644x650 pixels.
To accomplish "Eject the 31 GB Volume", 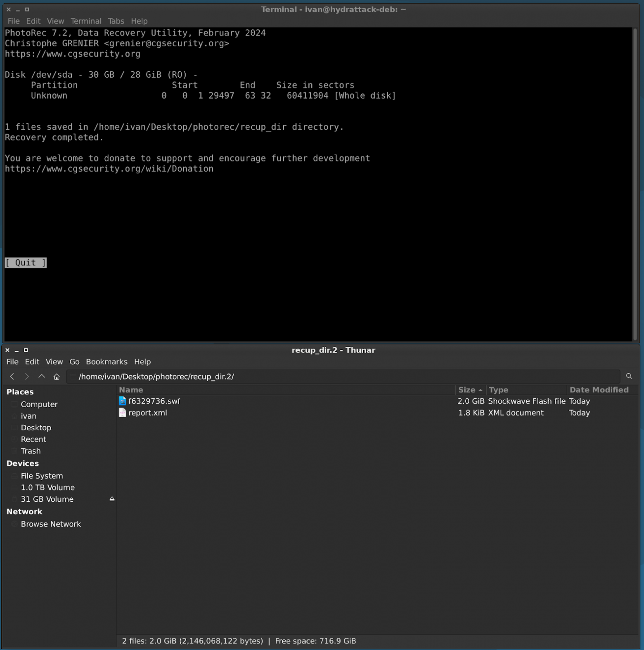I will (112, 499).
